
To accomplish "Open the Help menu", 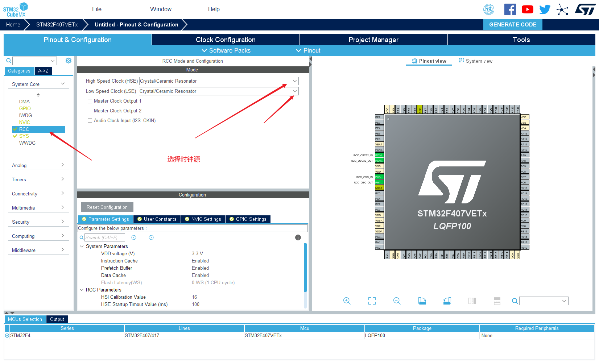I will 214,9.
